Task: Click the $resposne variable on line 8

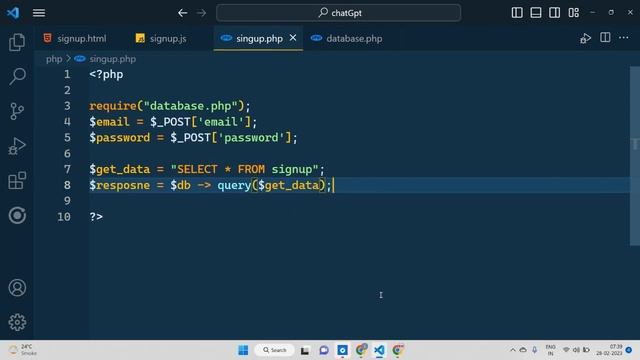Action: [120, 185]
